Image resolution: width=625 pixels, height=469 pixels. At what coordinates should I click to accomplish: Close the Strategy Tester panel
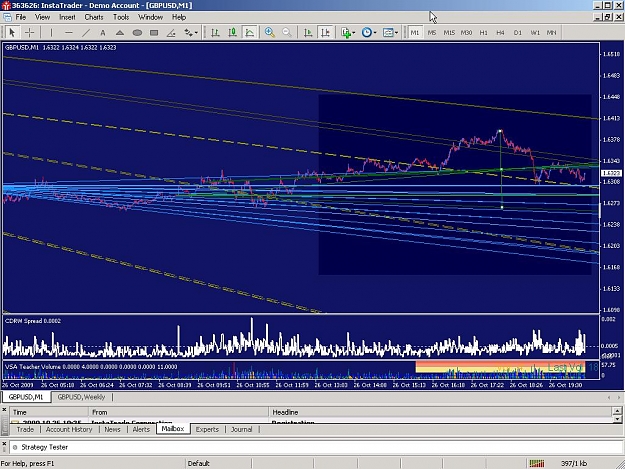[4, 444]
